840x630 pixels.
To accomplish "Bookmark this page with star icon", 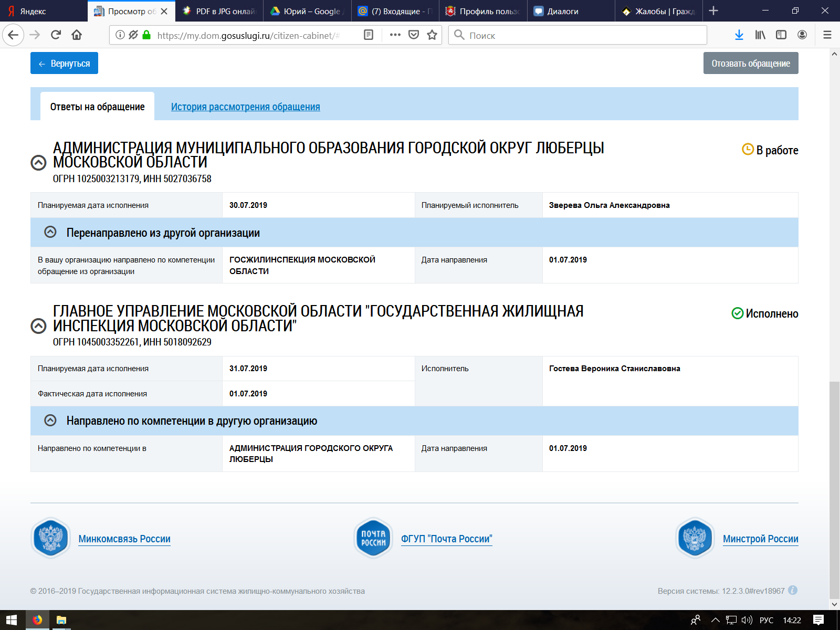I will (432, 35).
